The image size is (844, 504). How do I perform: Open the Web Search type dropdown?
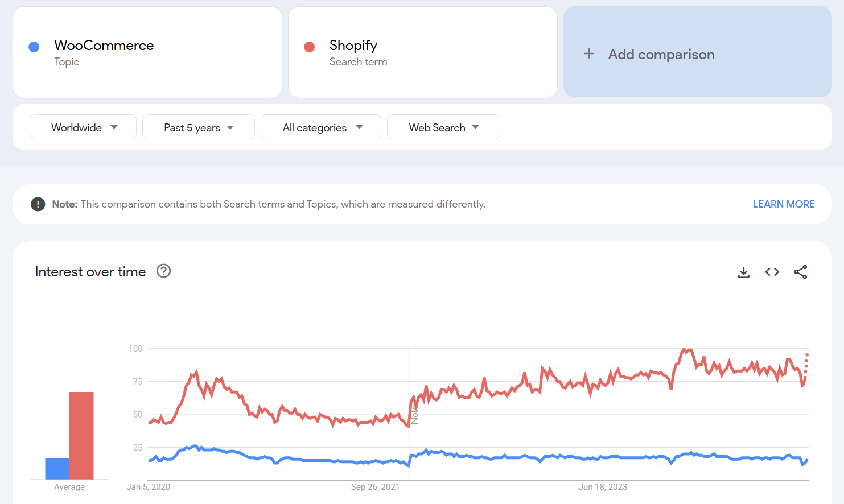(443, 127)
